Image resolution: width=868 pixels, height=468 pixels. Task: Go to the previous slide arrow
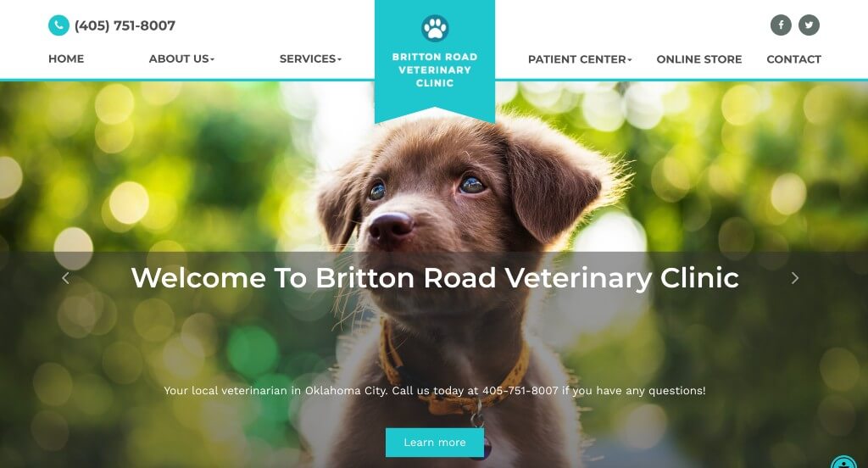click(x=66, y=278)
